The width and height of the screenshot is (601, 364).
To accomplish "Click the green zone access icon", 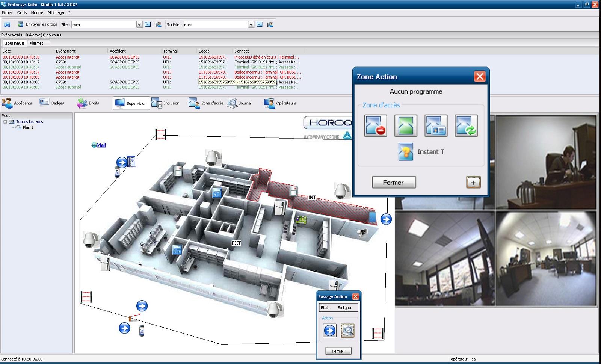I will (x=406, y=125).
